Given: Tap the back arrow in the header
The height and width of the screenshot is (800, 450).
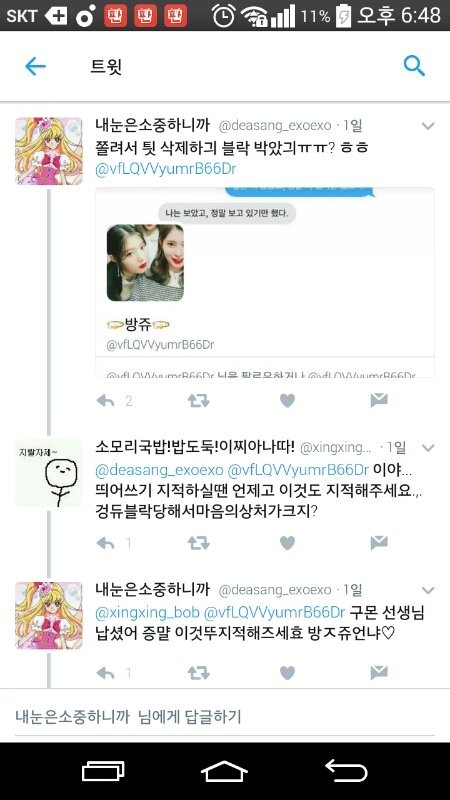Looking at the screenshot, I should 35,66.
